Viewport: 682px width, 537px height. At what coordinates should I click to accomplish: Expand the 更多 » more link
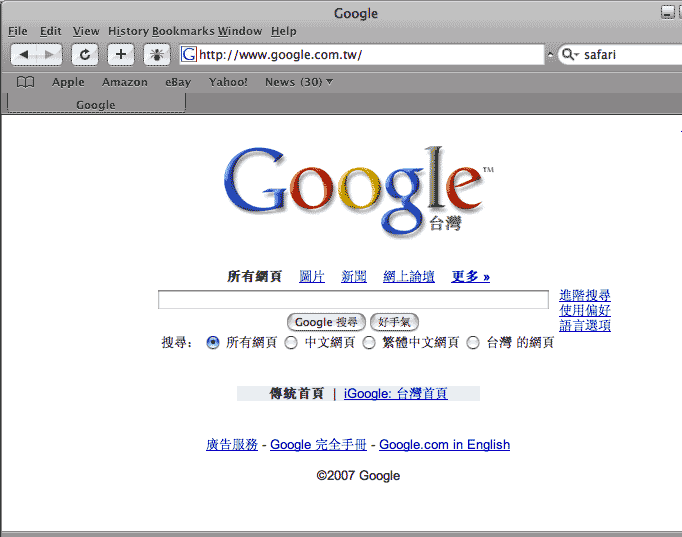coord(471,276)
